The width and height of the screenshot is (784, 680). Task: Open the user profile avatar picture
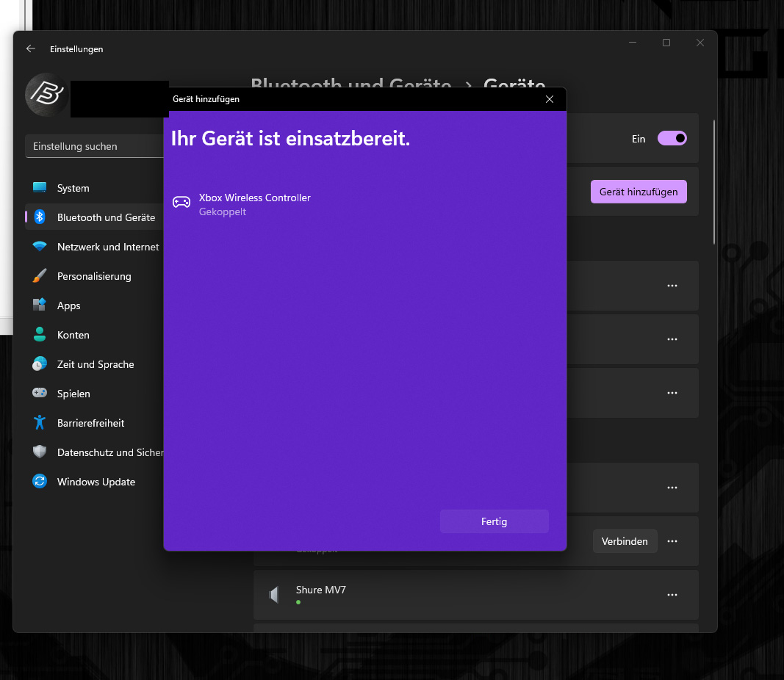(x=46, y=95)
